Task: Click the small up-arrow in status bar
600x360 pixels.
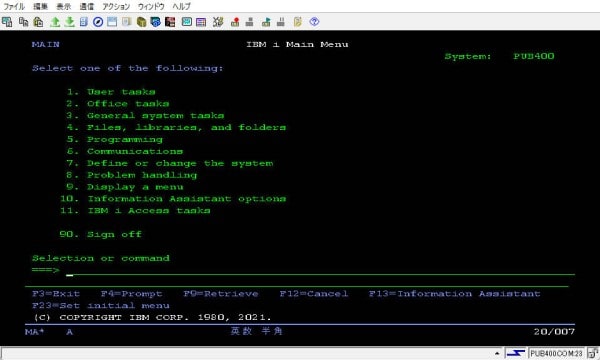Action: point(497,353)
